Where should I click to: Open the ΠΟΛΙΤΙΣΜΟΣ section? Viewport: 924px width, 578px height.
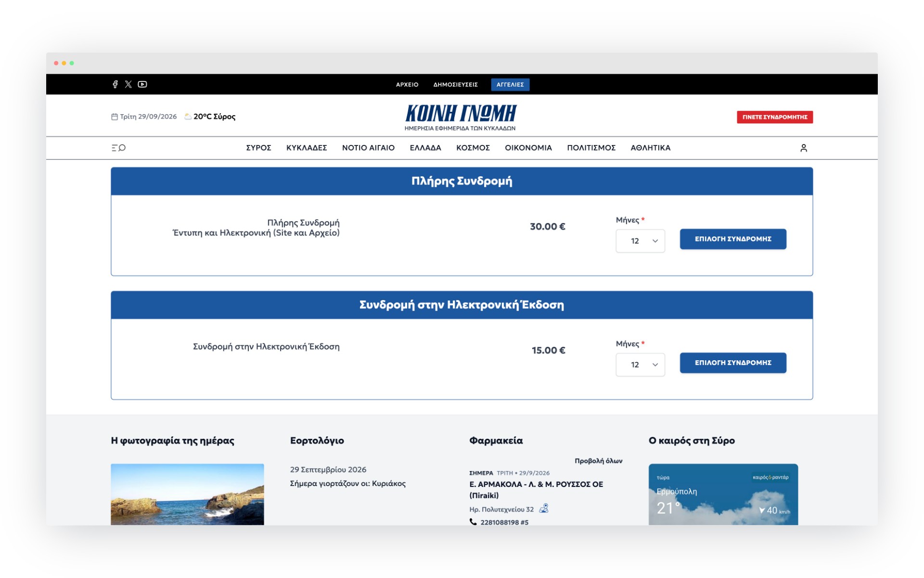click(591, 148)
